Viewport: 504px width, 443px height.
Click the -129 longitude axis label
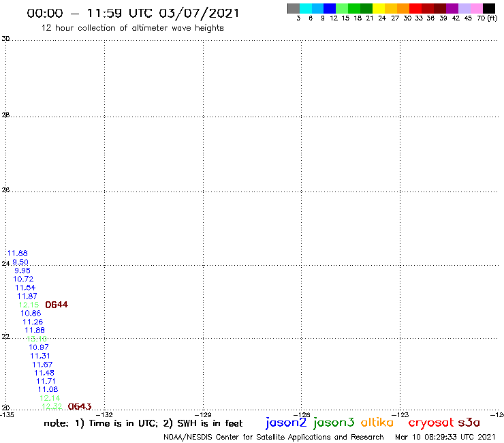[x=203, y=415]
